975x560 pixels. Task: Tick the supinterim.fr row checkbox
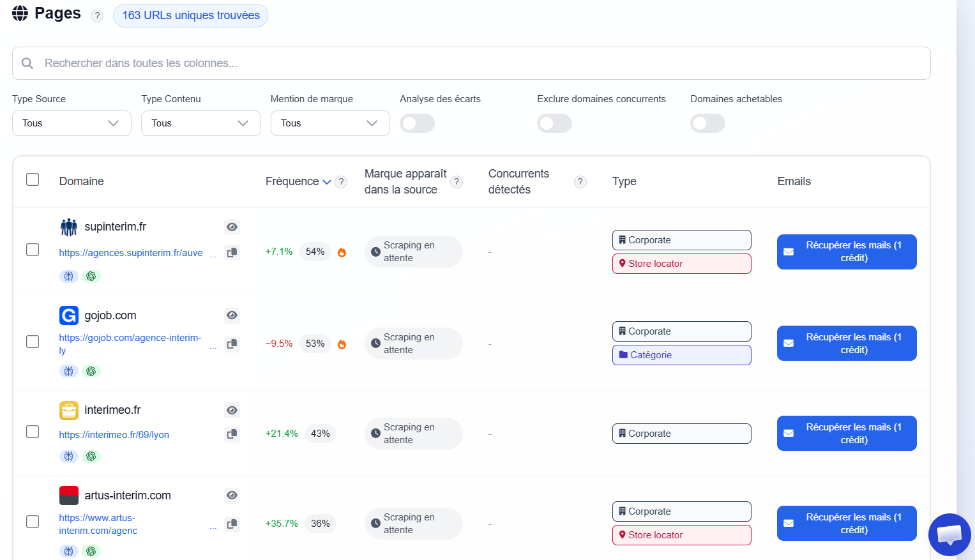click(33, 250)
